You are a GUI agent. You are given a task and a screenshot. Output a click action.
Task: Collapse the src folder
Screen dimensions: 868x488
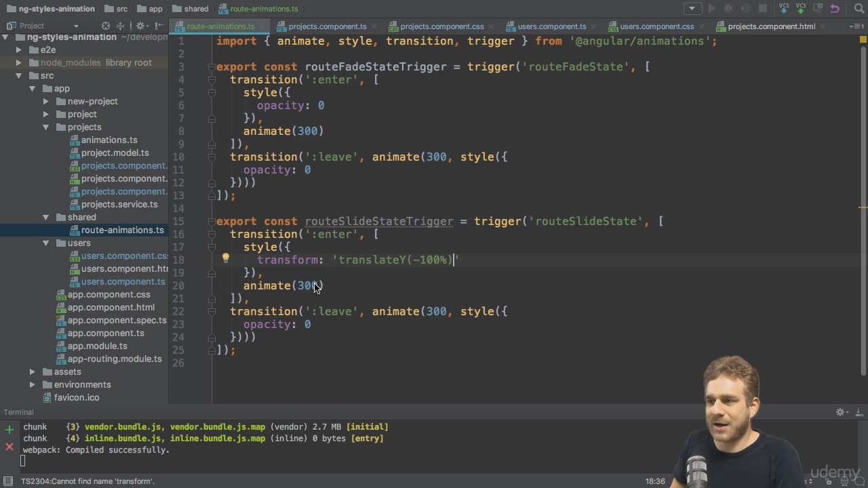[x=19, y=75]
